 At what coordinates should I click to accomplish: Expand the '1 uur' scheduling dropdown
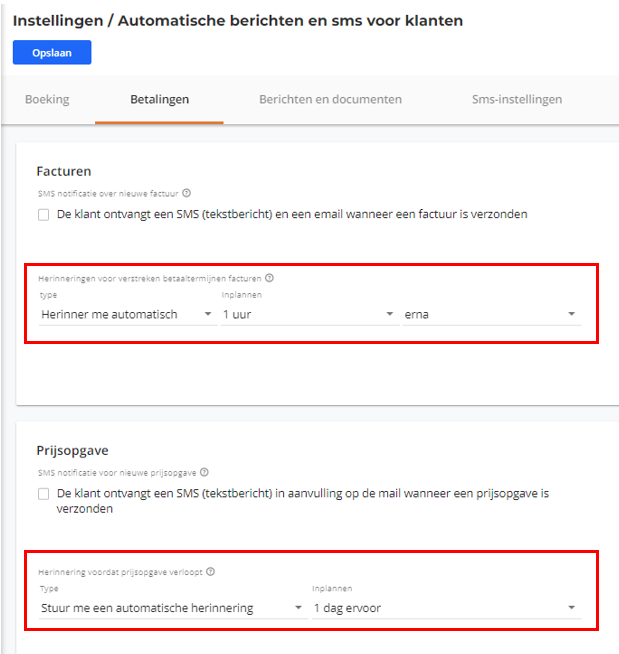tap(310, 314)
